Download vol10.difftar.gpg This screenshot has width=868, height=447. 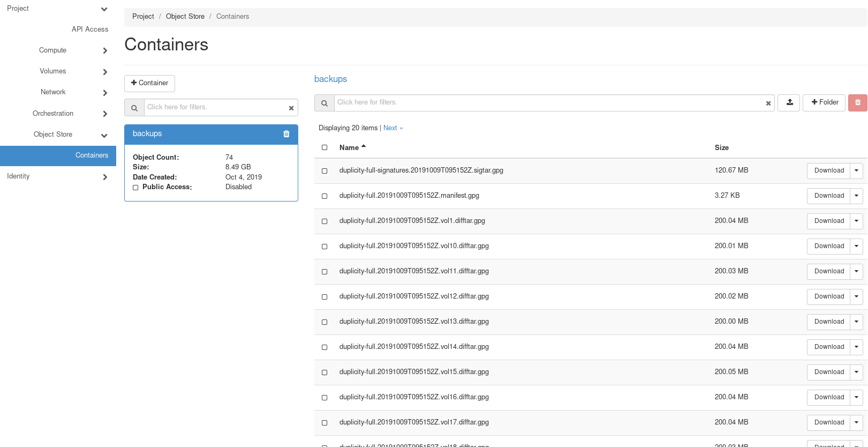pos(829,246)
